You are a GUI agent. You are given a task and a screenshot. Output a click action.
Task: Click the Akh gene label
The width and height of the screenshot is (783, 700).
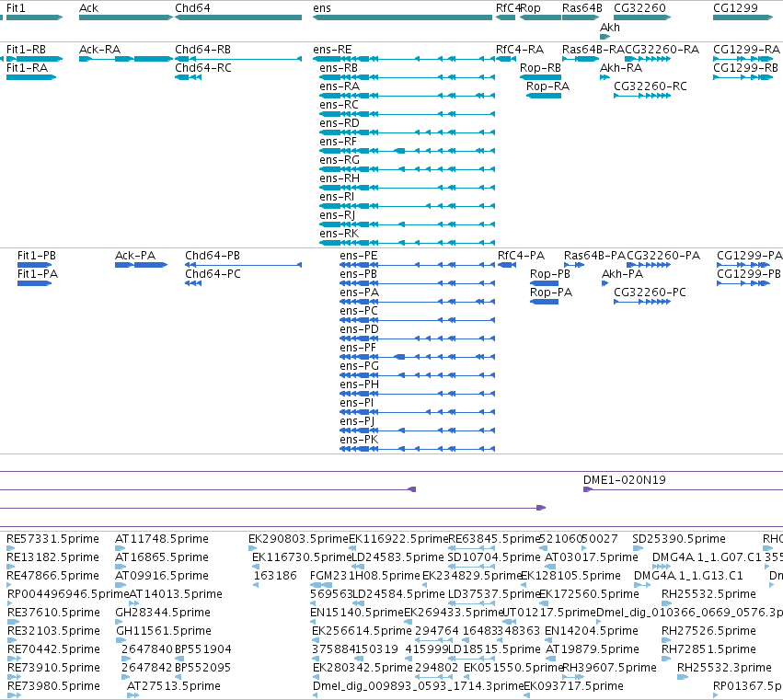coord(610,28)
